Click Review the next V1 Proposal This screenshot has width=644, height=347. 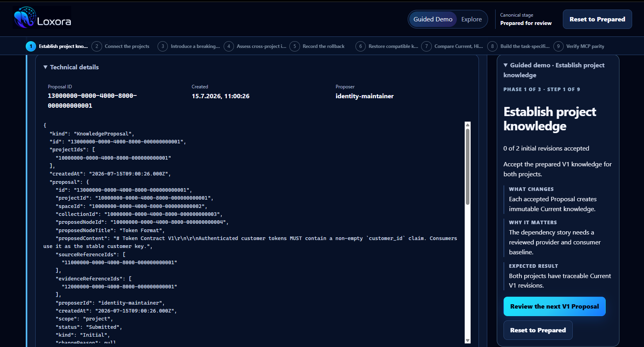(x=554, y=307)
